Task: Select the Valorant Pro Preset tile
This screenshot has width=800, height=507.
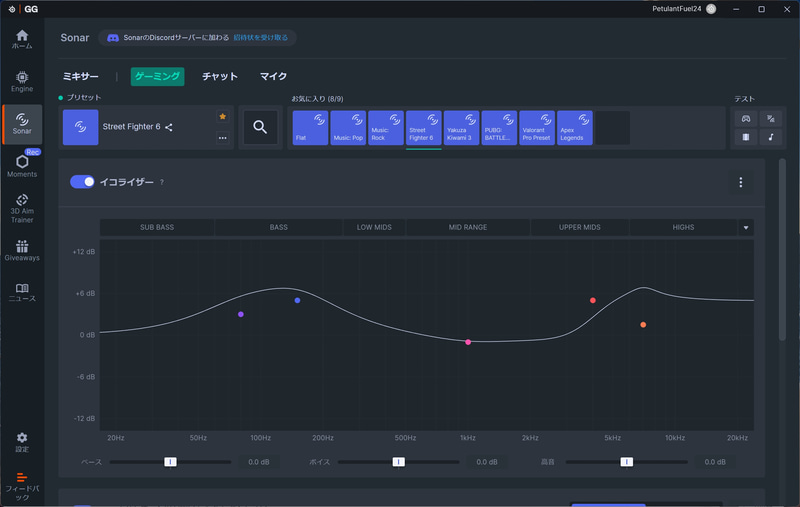Action: (x=537, y=128)
